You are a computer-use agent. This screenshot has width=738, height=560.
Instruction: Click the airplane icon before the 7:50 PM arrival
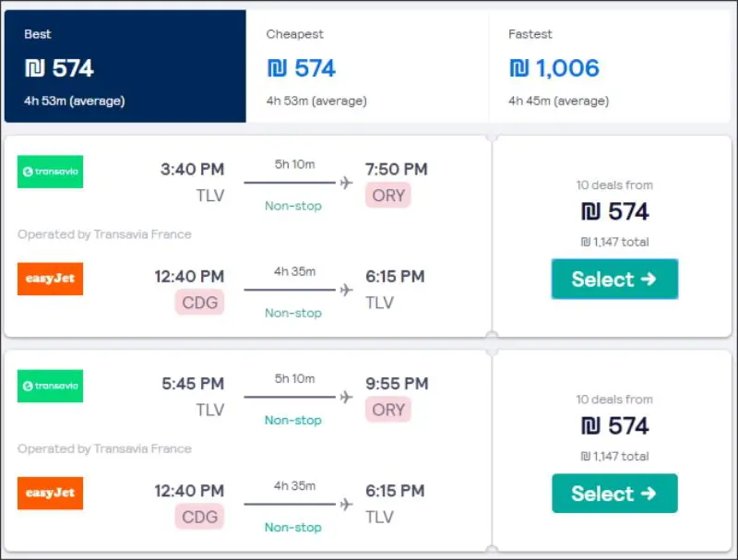[346, 183]
